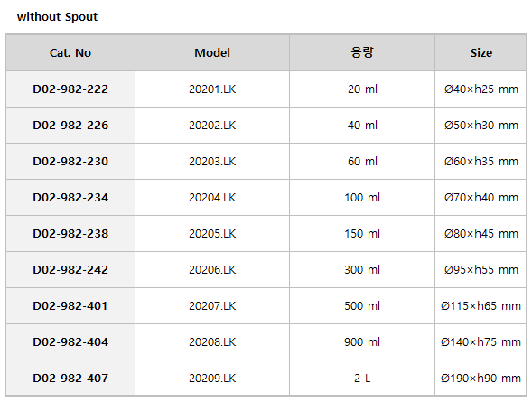Select catalog number D02-982-401

tap(70, 306)
